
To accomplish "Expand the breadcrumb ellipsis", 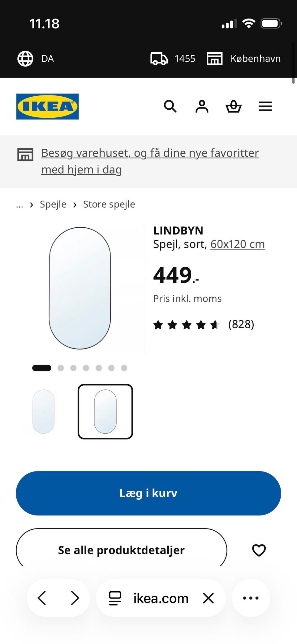I will coord(19,205).
